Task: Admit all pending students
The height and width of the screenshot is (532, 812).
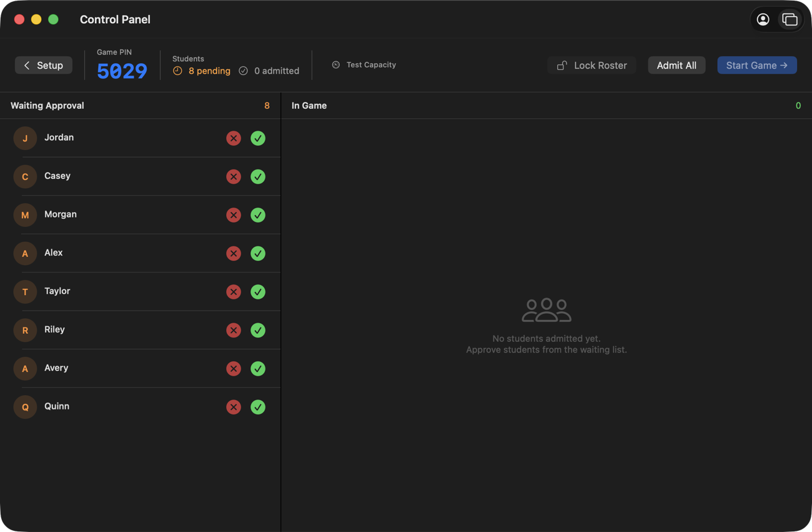Action: [676, 65]
